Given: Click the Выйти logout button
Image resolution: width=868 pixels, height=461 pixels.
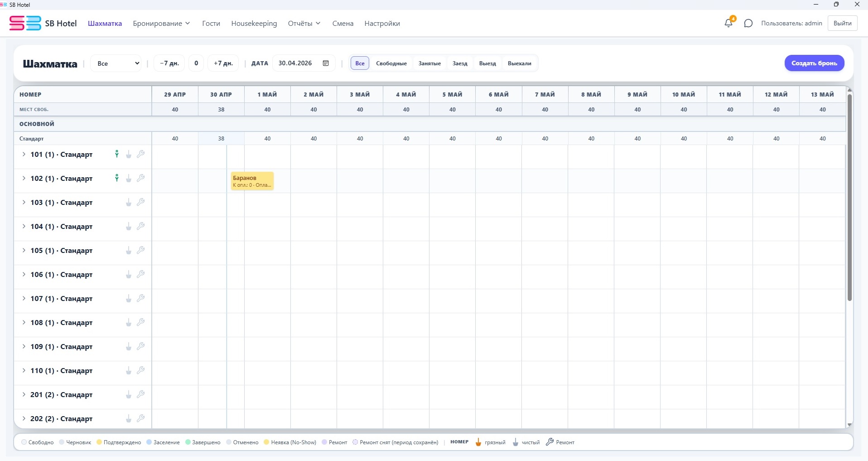Looking at the screenshot, I should point(842,23).
